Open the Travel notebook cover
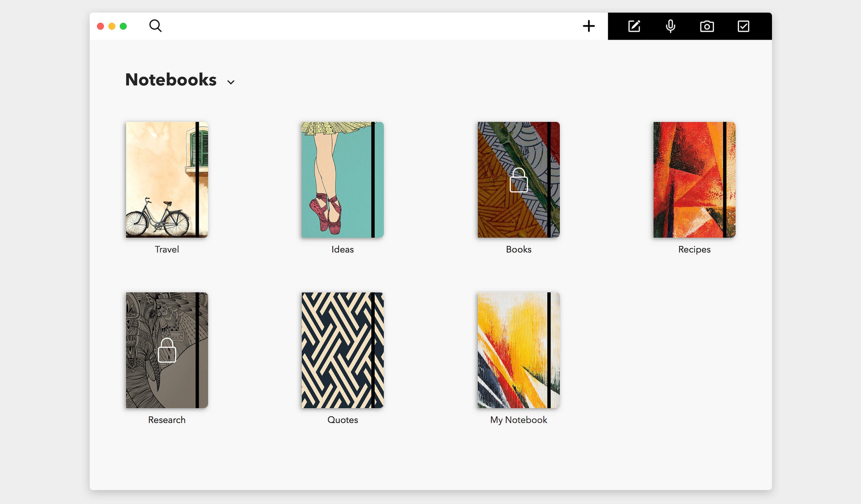This screenshot has width=861, height=504. [x=167, y=180]
